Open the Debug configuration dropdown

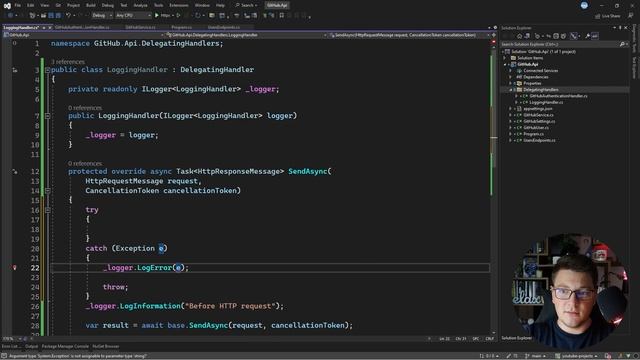tap(102, 16)
